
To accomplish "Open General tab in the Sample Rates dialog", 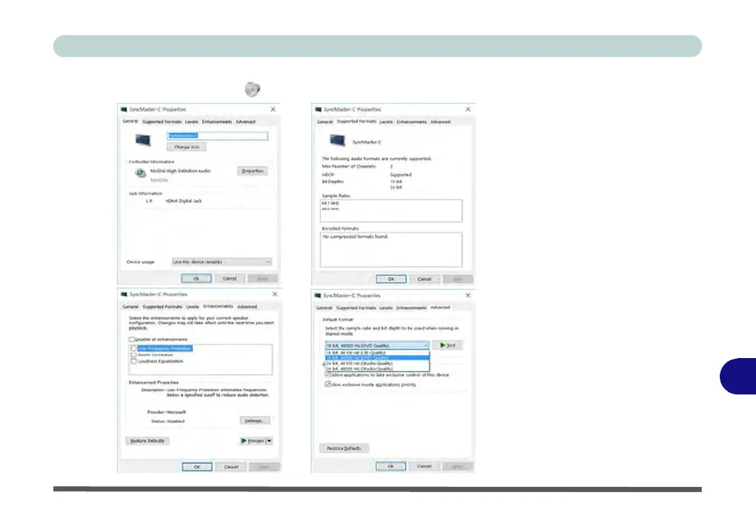I will tap(325, 122).
